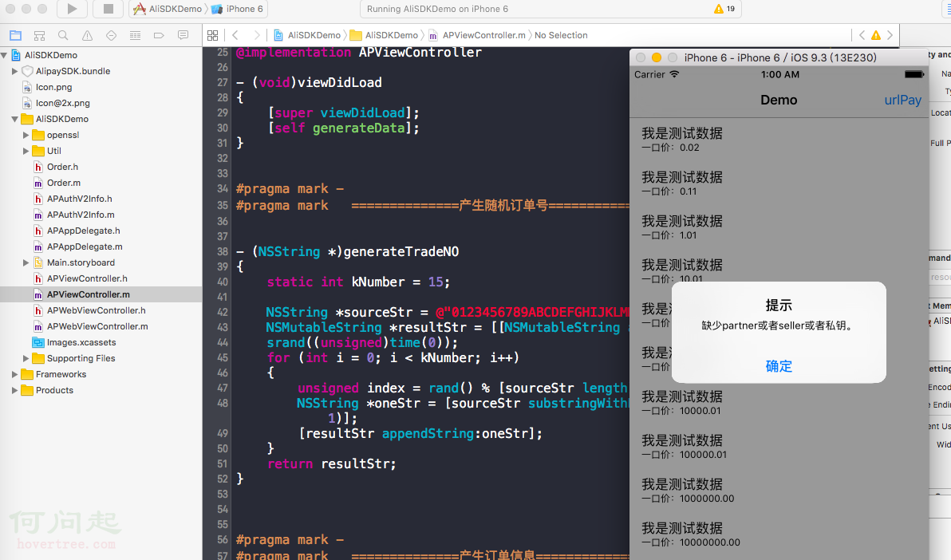951x560 pixels.
Task: Show the Report navigator
Action: click(x=183, y=36)
